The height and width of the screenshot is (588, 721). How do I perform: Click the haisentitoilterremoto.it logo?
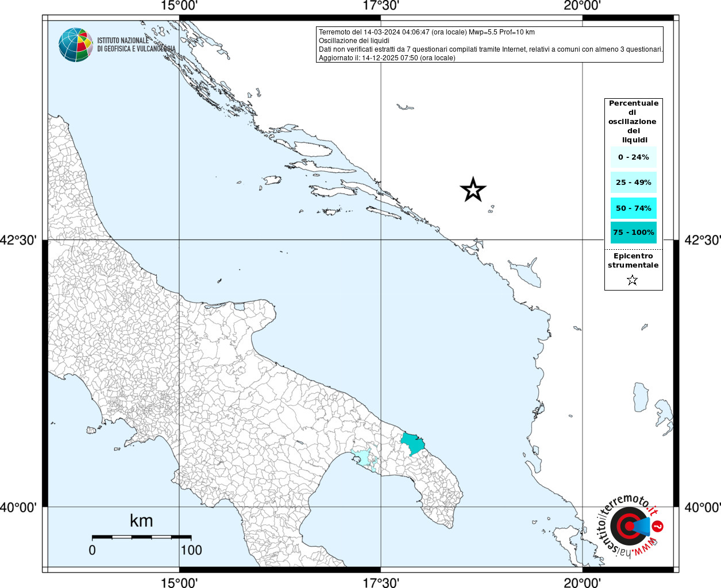630,525
